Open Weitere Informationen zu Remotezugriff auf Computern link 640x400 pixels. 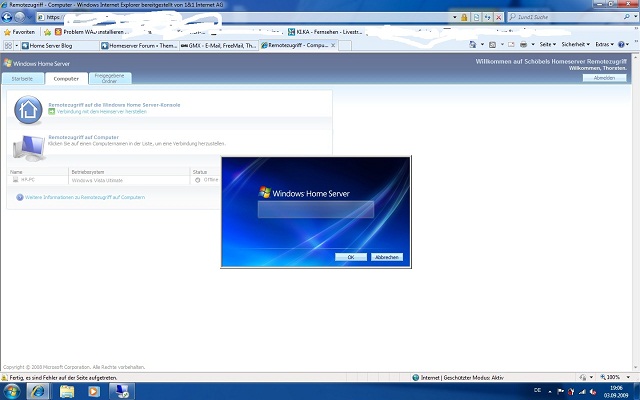point(85,197)
